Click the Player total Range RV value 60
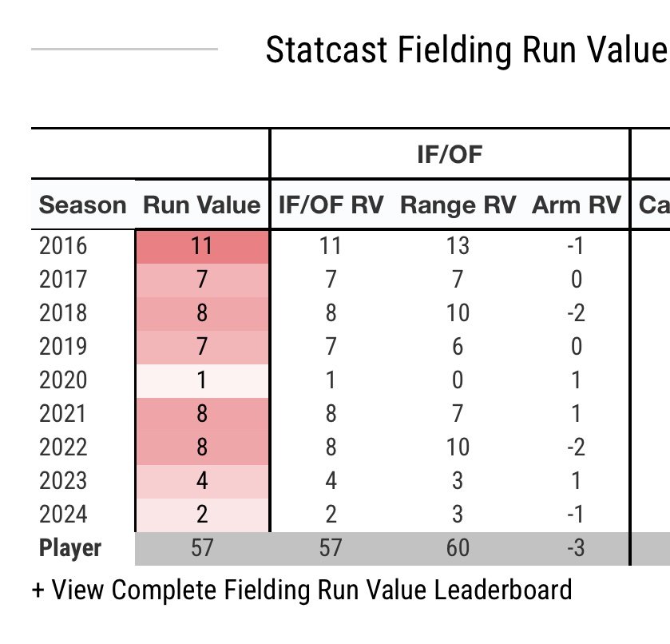This screenshot has height=644, width=670. (458, 549)
